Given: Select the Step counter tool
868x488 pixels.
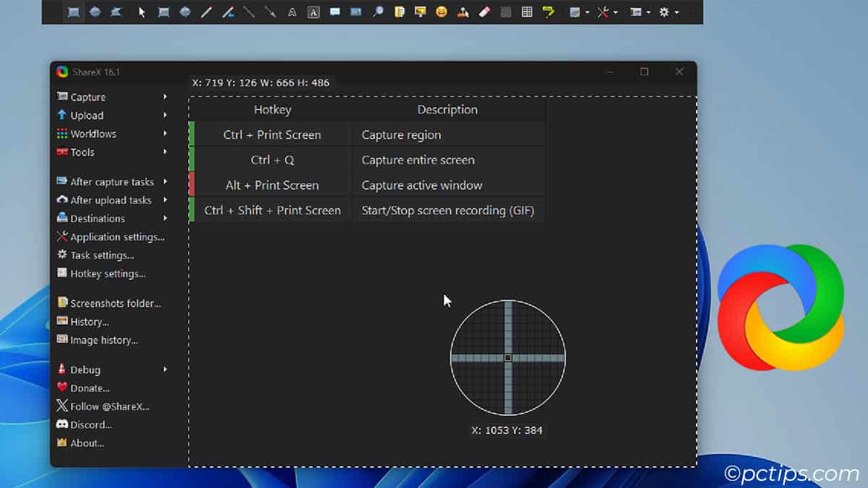Looking at the screenshot, I should tap(356, 12).
